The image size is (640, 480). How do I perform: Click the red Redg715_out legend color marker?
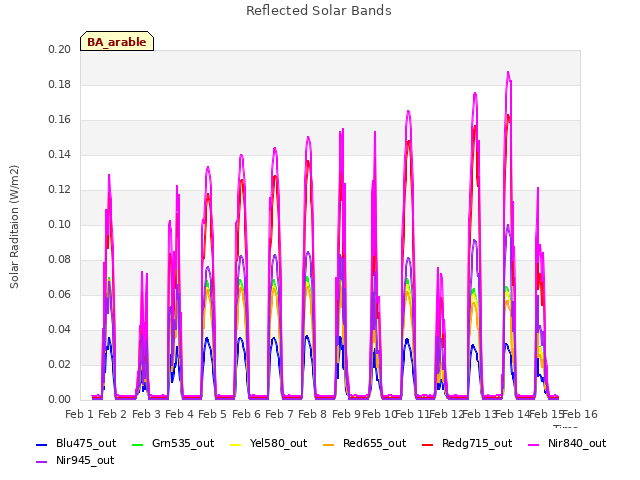click(428, 444)
